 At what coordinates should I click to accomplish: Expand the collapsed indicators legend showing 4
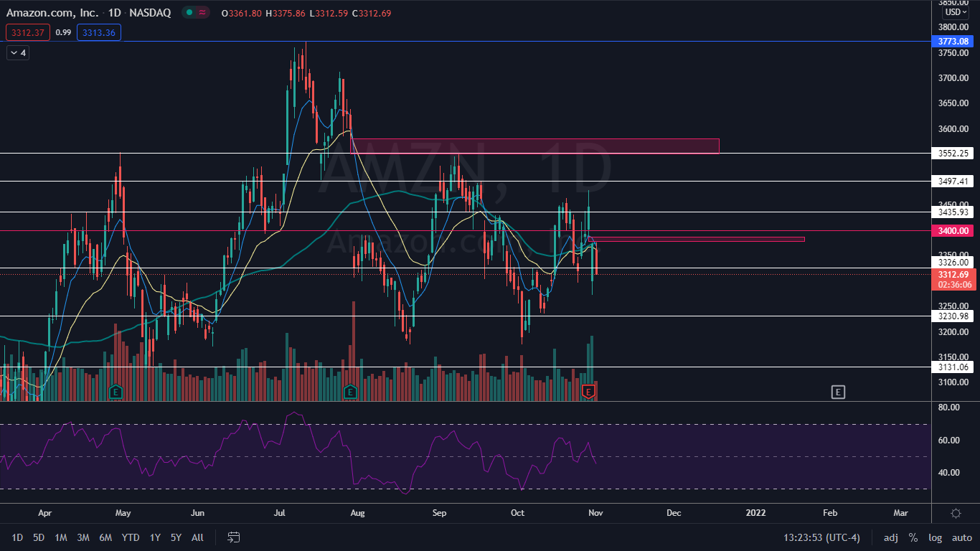pos(17,52)
